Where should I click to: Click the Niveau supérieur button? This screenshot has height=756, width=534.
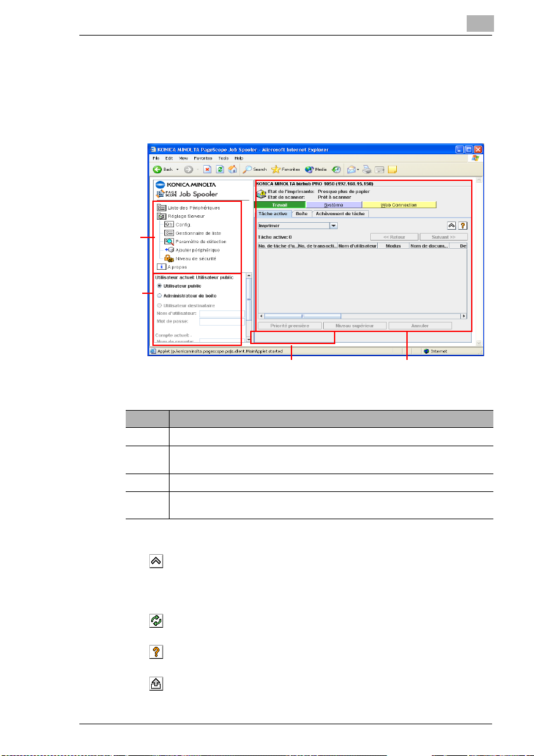coord(354,326)
